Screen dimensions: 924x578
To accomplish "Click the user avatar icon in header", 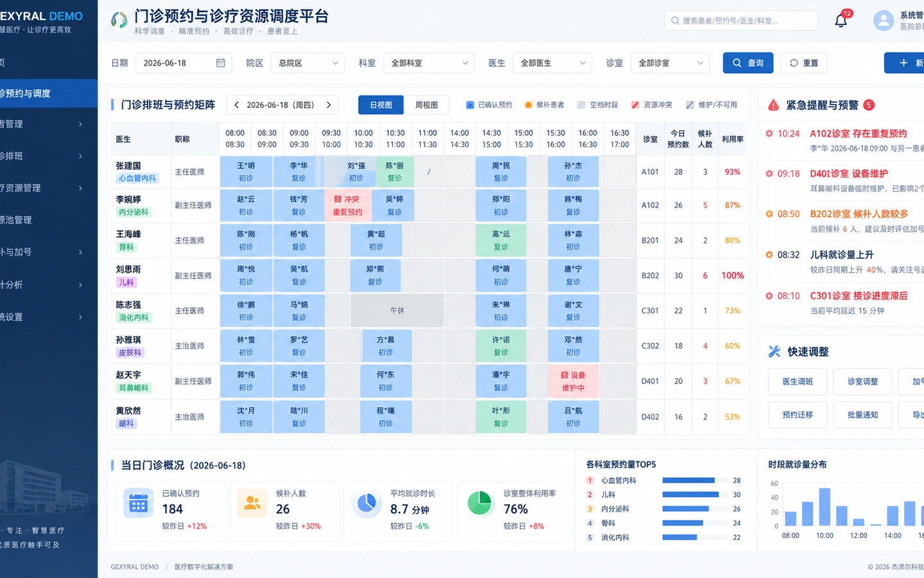I will (884, 21).
